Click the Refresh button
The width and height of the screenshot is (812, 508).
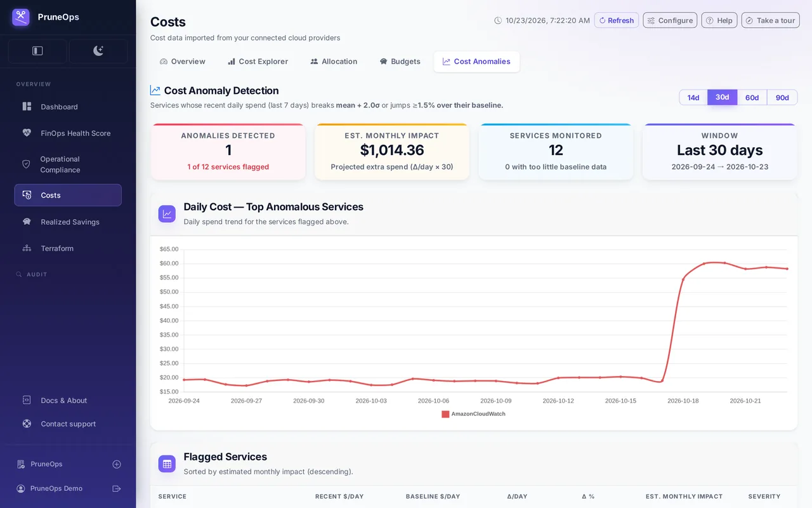[x=617, y=20]
